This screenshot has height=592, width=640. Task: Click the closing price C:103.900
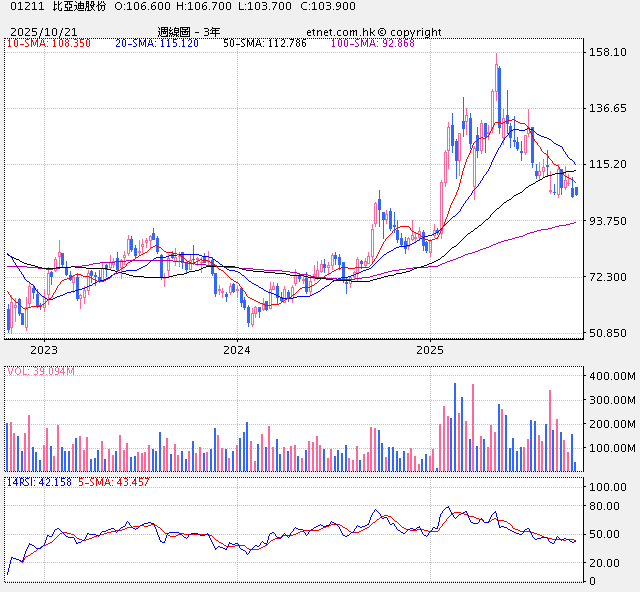pos(328,7)
